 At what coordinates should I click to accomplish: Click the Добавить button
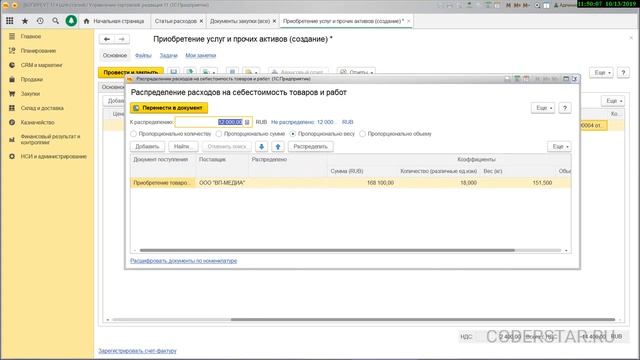coord(147,147)
